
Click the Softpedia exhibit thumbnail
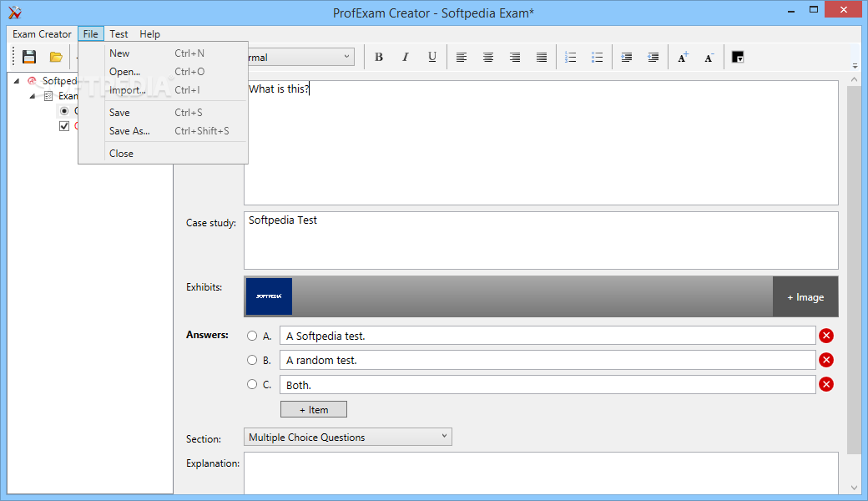pos(269,296)
